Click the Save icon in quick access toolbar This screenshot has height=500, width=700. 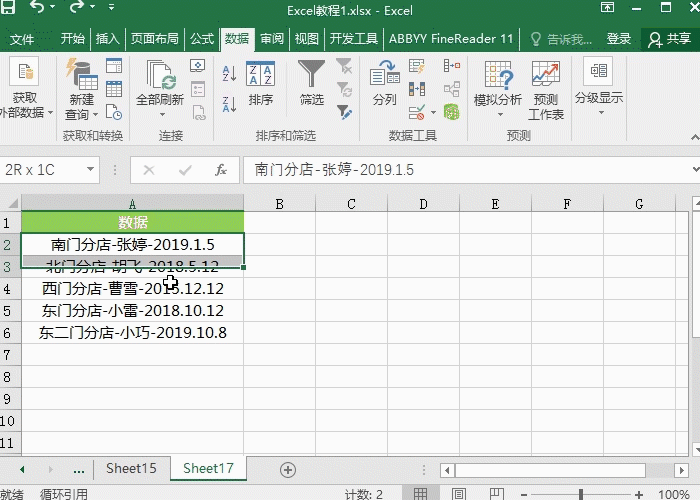point(8,6)
